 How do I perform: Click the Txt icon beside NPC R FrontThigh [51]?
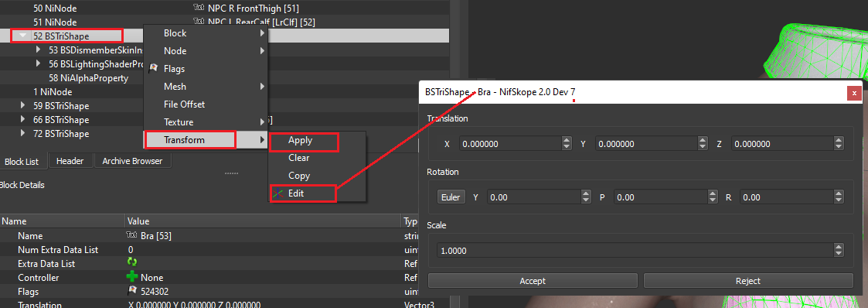pyautogui.click(x=199, y=8)
